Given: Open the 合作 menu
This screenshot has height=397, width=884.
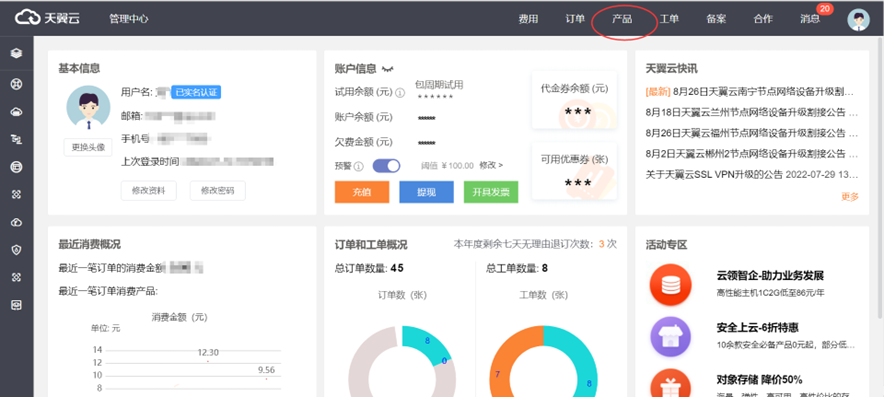Looking at the screenshot, I should (x=763, y=19).
